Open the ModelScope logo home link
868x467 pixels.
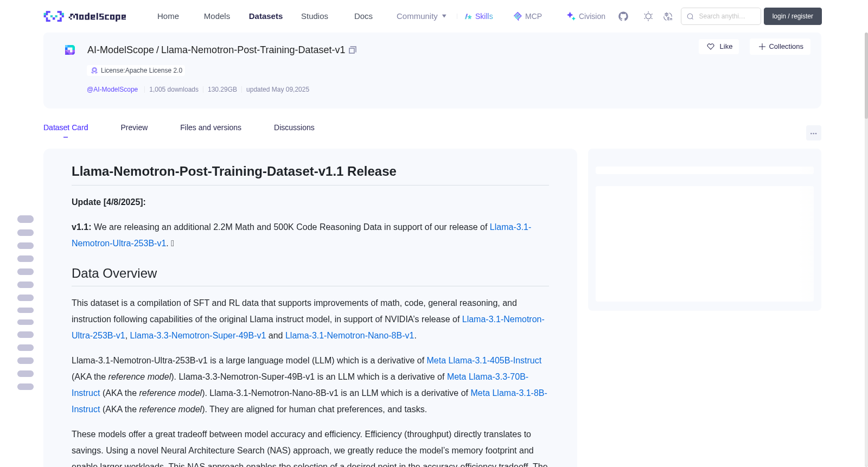85,16
